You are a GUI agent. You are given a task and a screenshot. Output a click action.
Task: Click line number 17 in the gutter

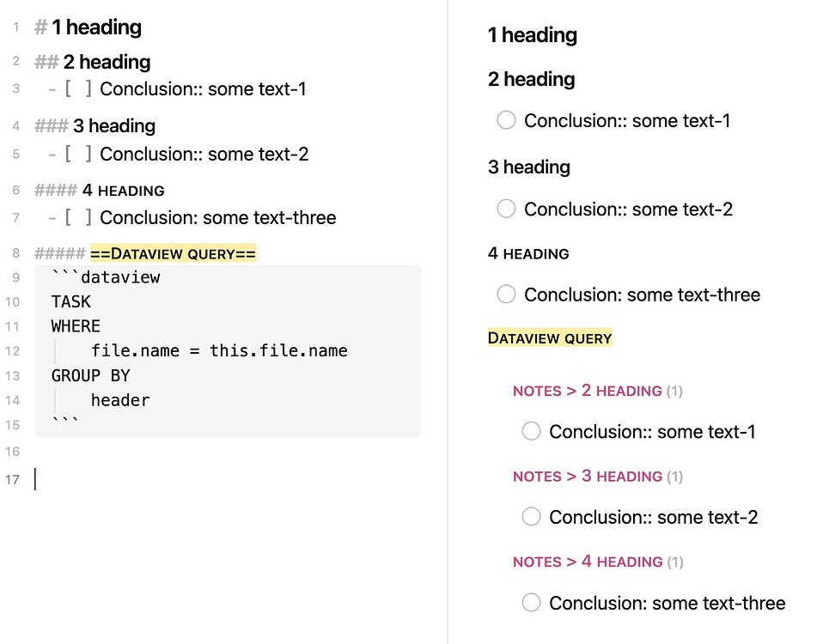(13, 479)
